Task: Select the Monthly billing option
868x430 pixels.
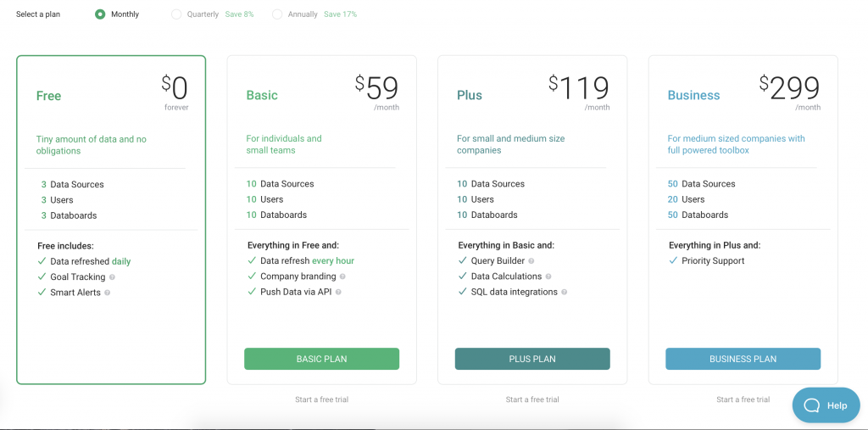Action: (x=100, y=14)
